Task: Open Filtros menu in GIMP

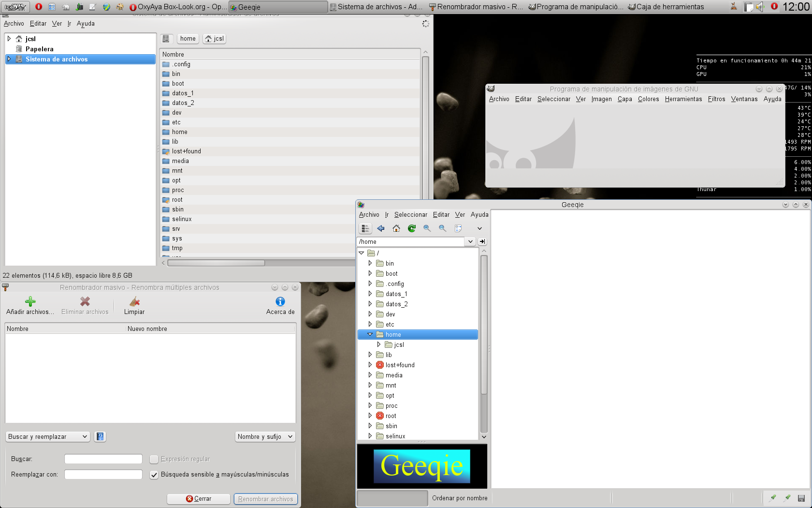Action: click(x=716, y=99)
